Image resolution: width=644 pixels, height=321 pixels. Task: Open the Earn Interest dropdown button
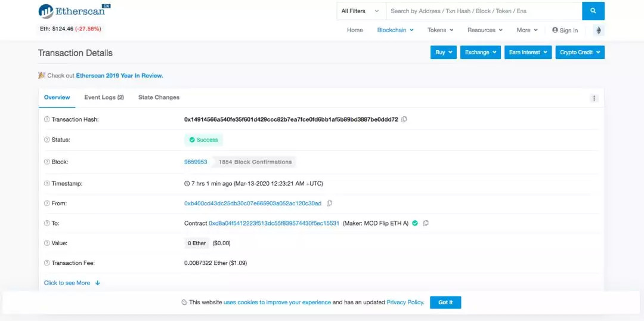(528, 52)
